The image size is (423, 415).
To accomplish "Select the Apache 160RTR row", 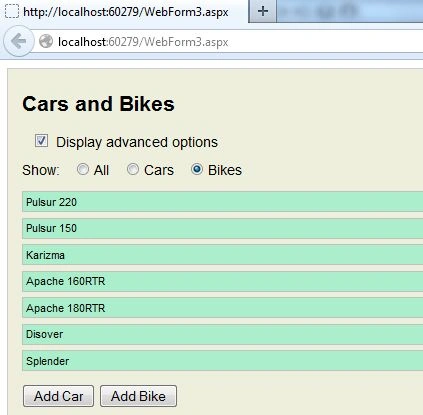I will 222,281.
